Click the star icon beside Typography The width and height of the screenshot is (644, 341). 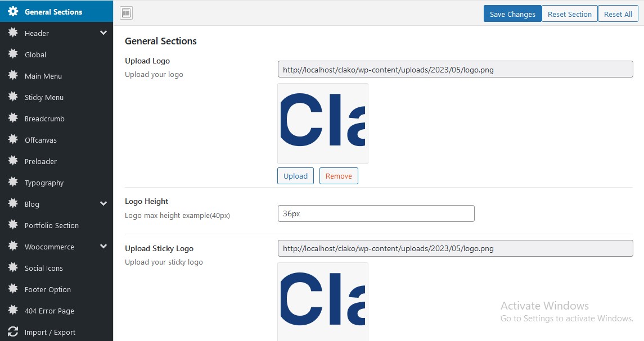click(x=13, y=183)
